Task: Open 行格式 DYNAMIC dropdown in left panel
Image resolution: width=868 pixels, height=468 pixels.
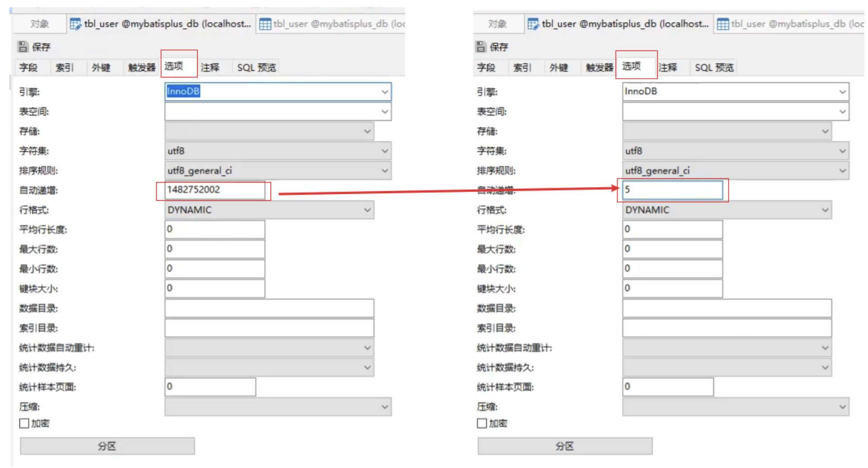Action: (x=269, y=210)
